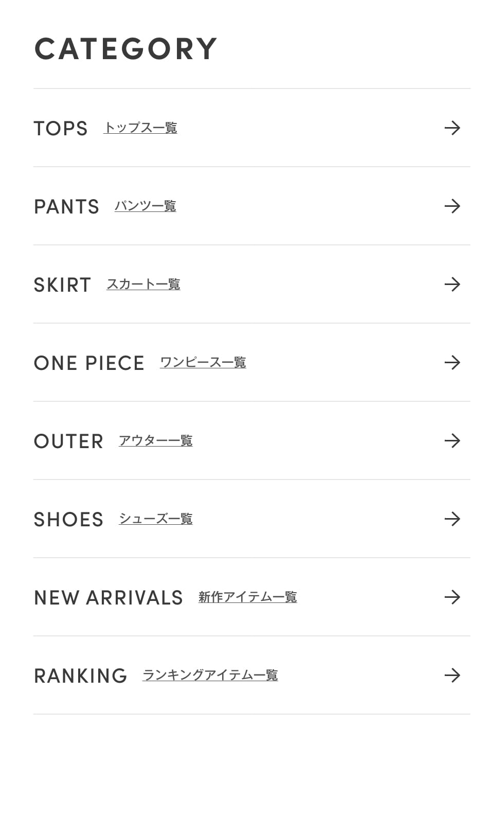Click the arrow icon in TOPS row

[x=452, y=128]
